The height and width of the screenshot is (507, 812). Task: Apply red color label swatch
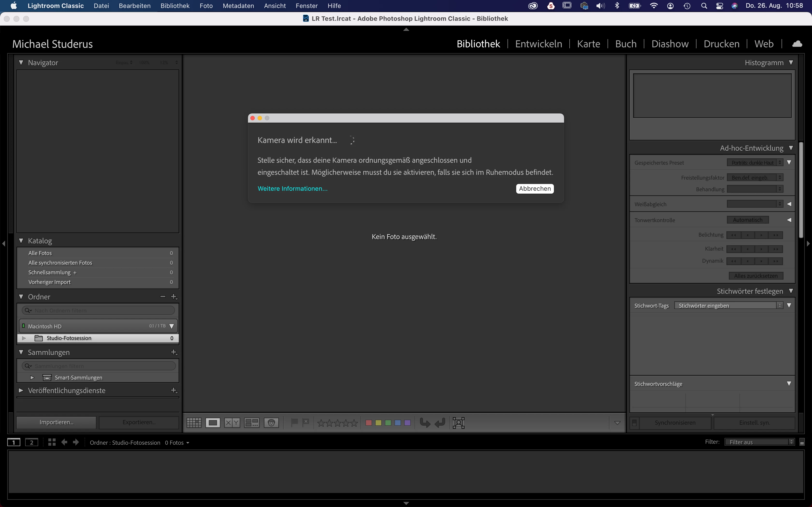pyautogui.click(x=368, y=422)
